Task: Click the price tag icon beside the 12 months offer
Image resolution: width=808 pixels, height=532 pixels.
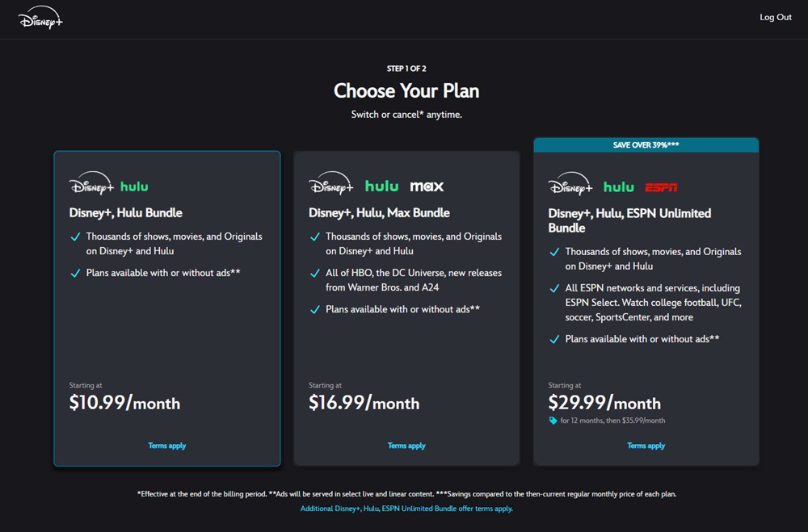Action: point(553,421)
